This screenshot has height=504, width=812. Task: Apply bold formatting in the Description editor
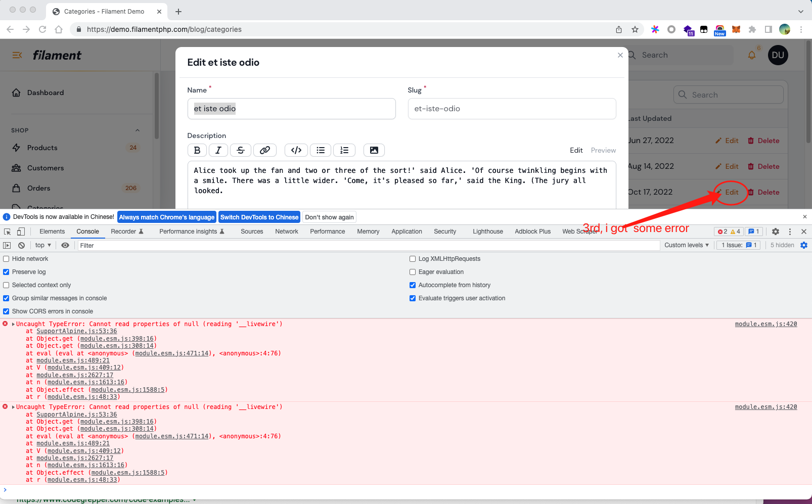pos(197,150)
